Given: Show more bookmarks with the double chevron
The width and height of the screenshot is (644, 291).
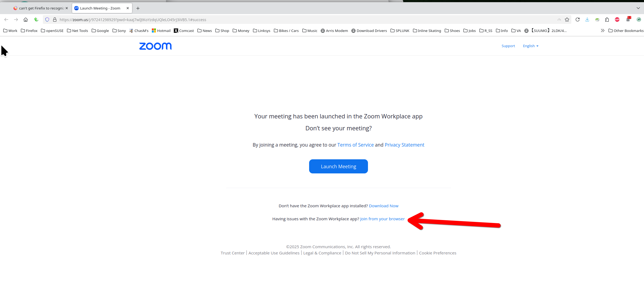Looking at the screenshot, I should [x=603, y=31].
